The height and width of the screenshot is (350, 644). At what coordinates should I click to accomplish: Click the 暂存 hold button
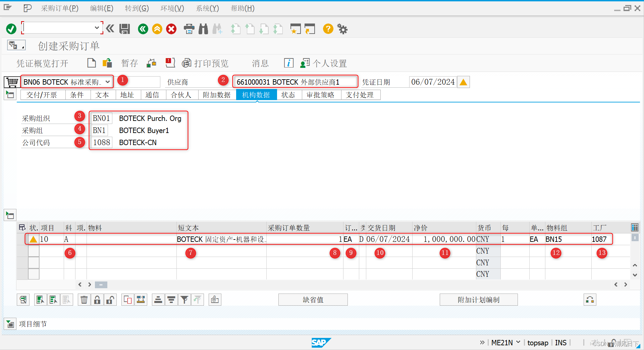129,63
